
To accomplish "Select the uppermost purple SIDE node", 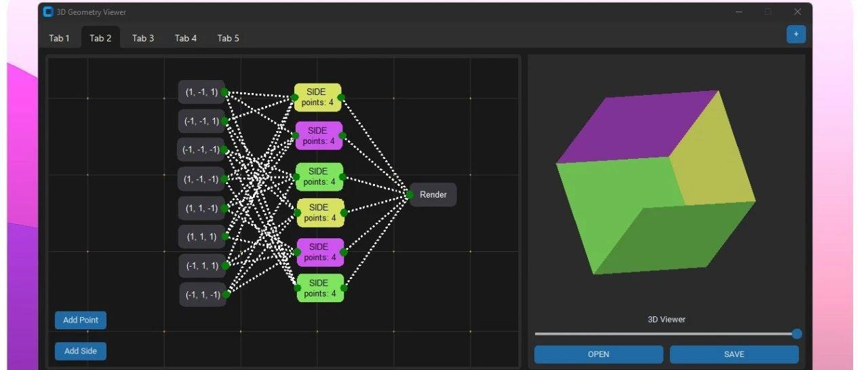I will coord(319,136).
